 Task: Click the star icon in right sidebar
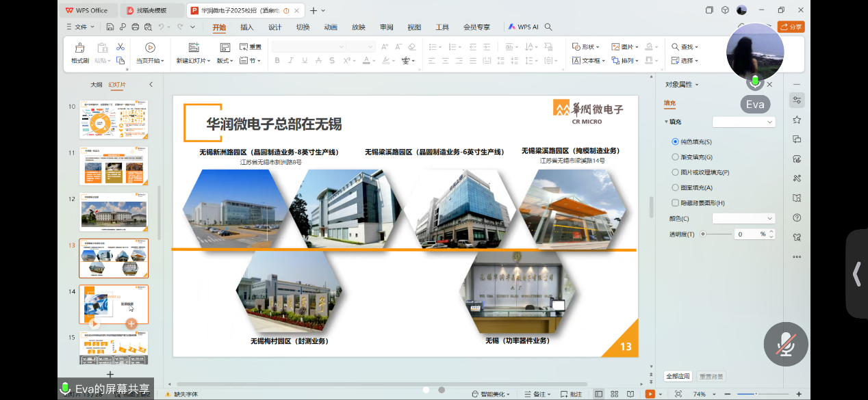click(x=797, y=120)
